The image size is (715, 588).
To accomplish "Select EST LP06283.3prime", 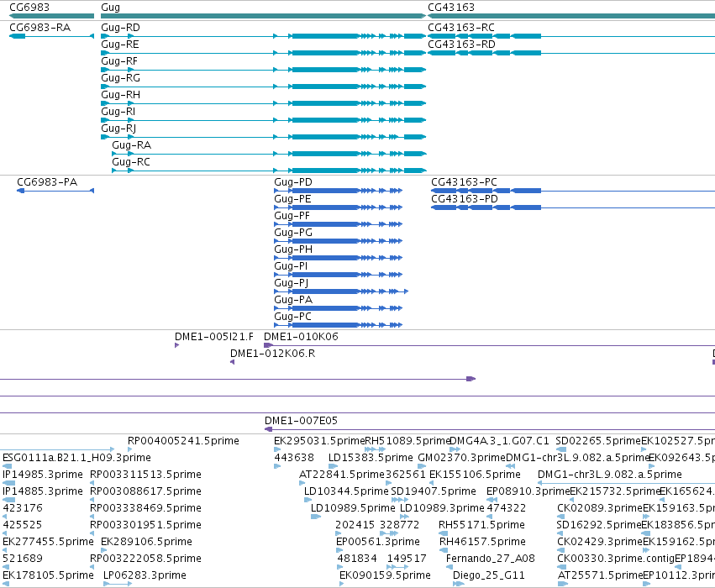I will (x=145, y=575).
